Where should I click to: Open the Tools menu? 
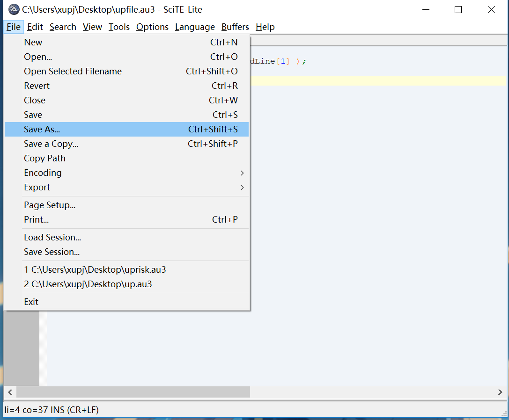119,27
